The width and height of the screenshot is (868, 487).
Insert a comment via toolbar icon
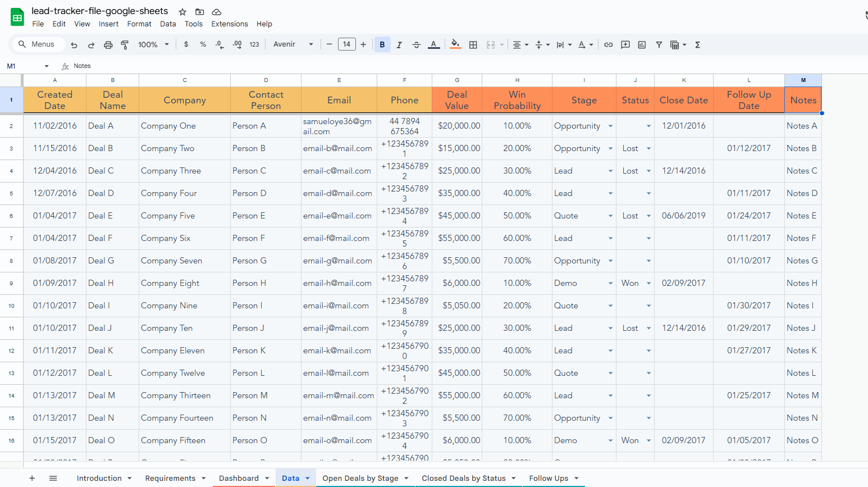(x=625, y=44)
